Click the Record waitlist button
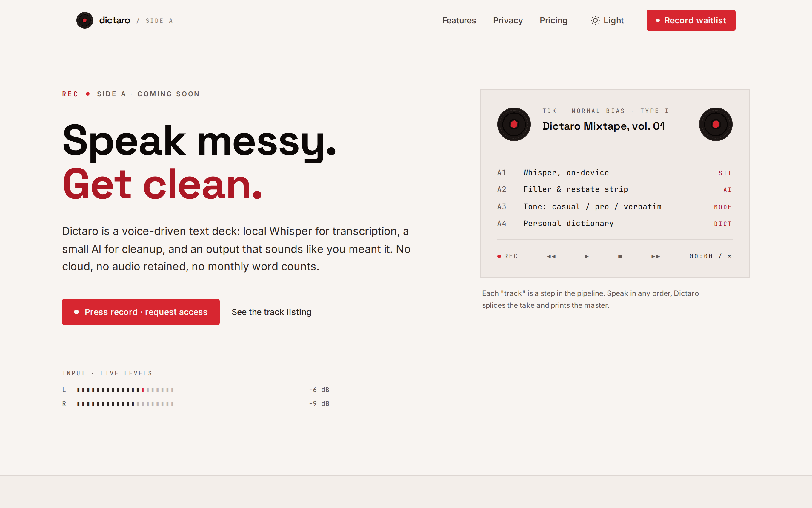The height and width of the screenshot is (508, 812). coord(691,21)
